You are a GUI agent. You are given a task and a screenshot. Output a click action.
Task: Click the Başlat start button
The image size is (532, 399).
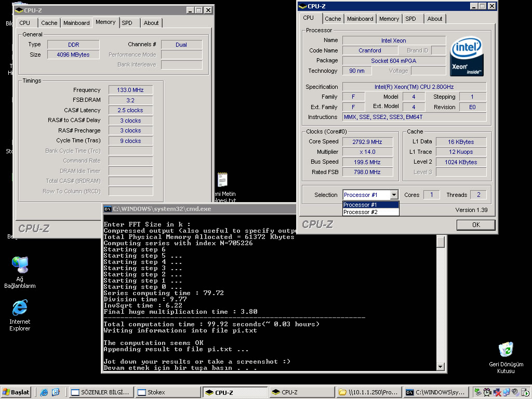click(x=16, y=392)
